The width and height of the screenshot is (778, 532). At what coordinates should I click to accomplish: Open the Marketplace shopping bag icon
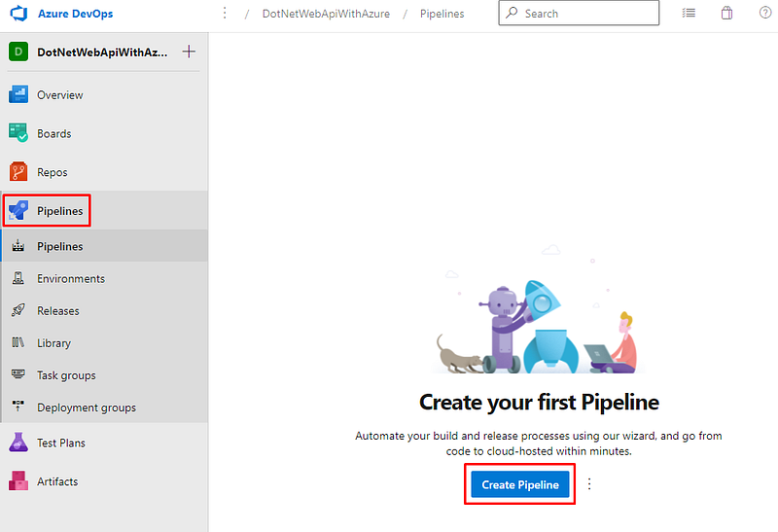(x=726, y=13)
